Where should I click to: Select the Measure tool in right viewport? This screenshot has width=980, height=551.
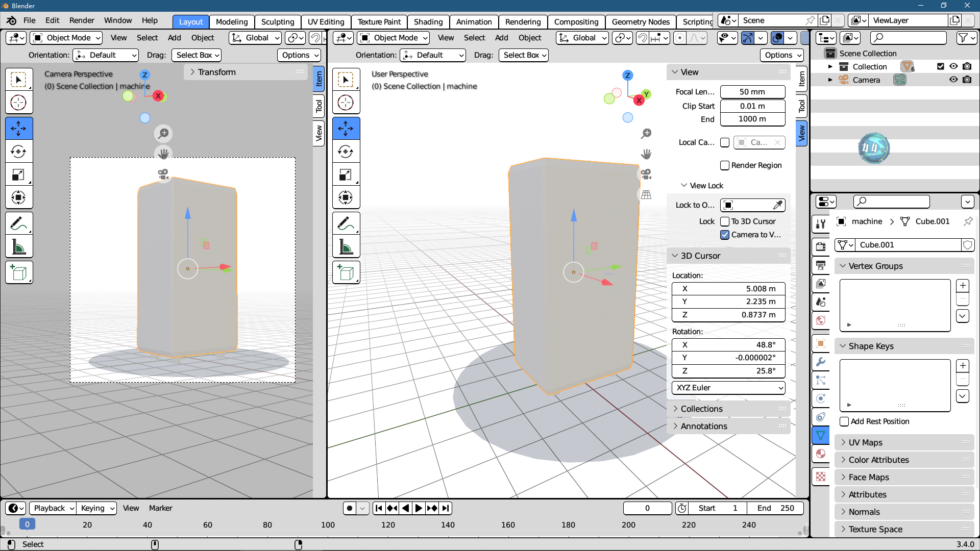(x=346, y=247)
